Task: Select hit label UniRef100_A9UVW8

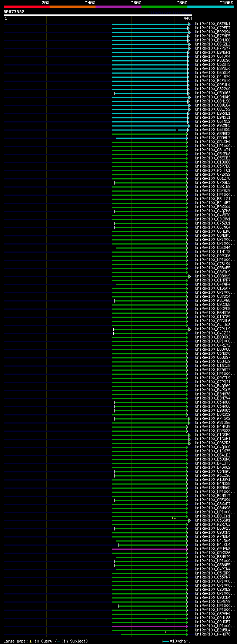Action: (x=213, y=549)
